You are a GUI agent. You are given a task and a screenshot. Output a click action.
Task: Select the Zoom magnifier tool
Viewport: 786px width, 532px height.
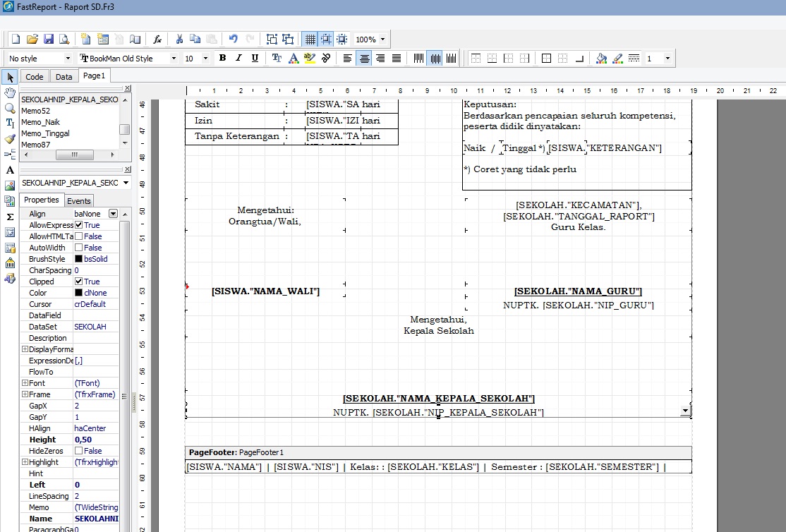click(x=10, y=108)
